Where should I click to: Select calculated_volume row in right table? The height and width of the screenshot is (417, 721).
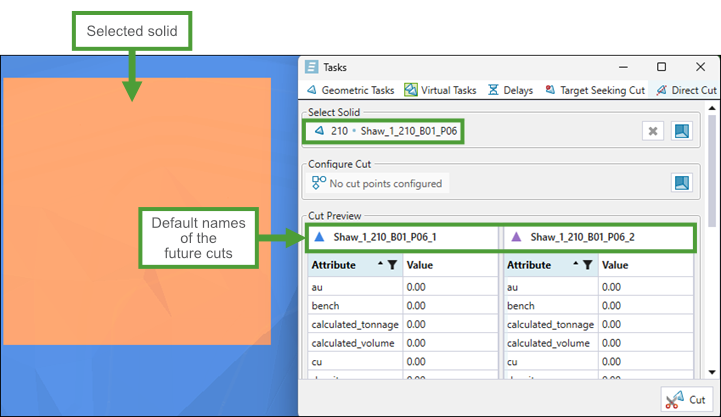point(599,343)
